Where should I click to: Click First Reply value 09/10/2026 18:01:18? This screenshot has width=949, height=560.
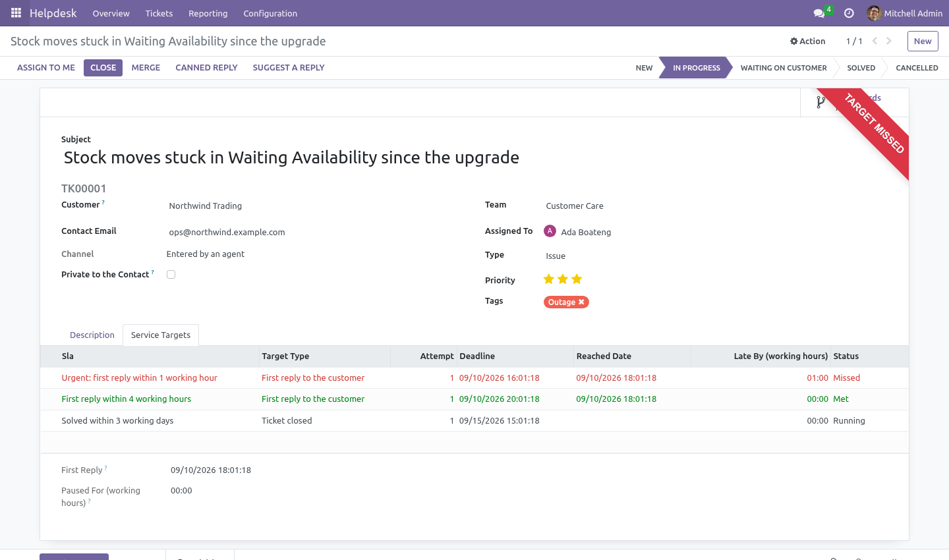(211, 470)
